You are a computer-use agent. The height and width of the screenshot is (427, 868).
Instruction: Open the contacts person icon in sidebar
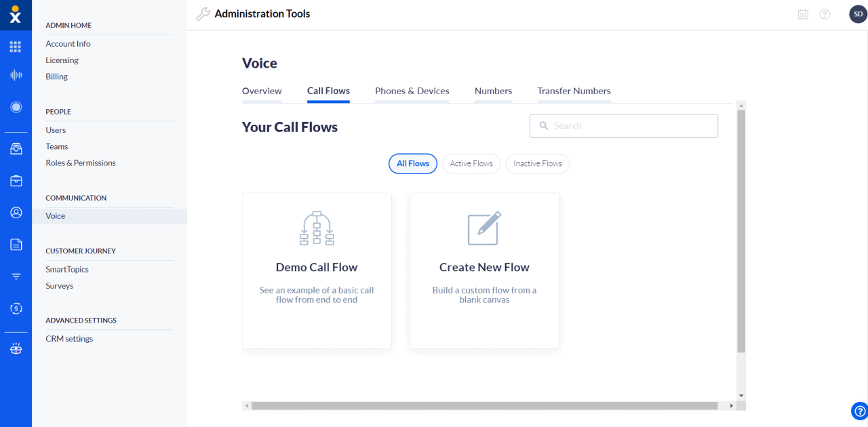pyautogui.click(x=16, y=211)
